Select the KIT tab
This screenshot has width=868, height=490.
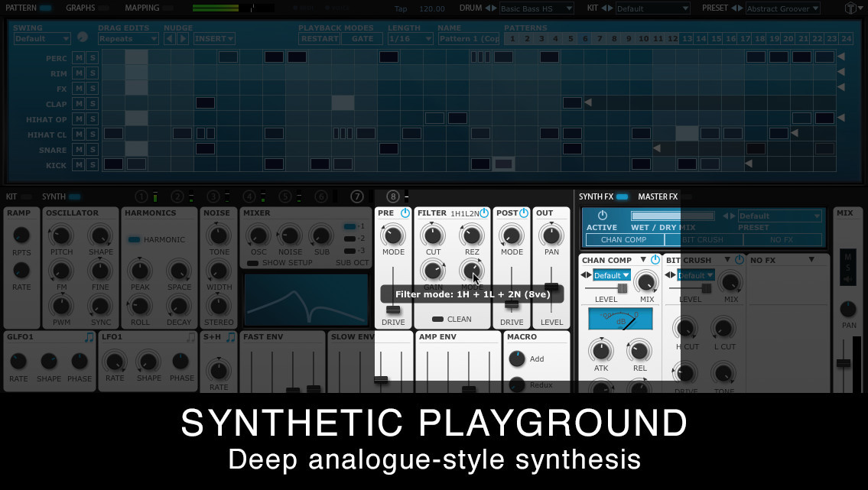(x=11, y=196)
